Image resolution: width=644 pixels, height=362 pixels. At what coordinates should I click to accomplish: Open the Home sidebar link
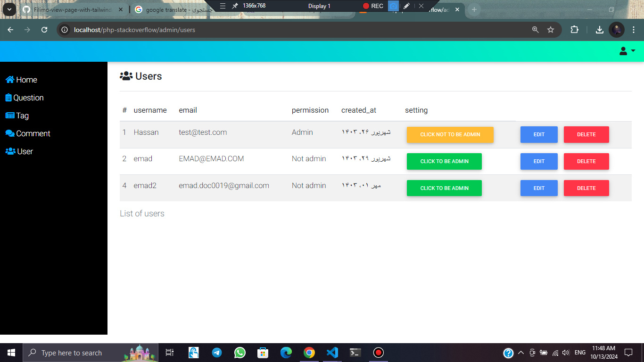21,80
